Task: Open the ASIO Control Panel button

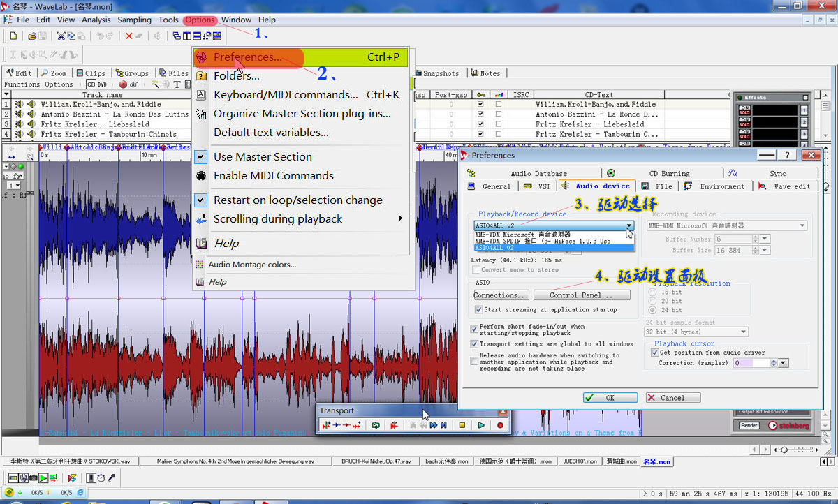Action: click(x=581, y=295)
